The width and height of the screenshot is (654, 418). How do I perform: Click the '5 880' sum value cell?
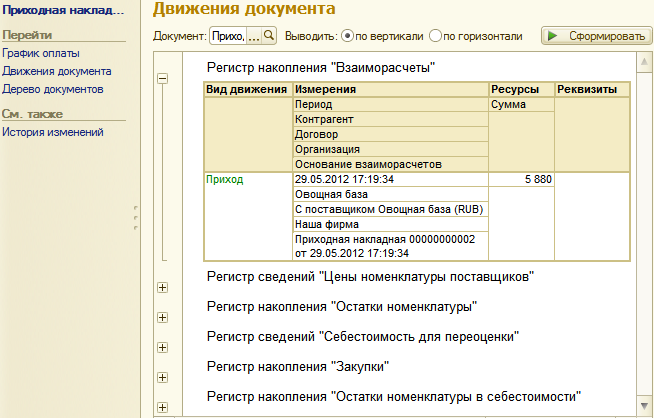[x=521, y=179]
